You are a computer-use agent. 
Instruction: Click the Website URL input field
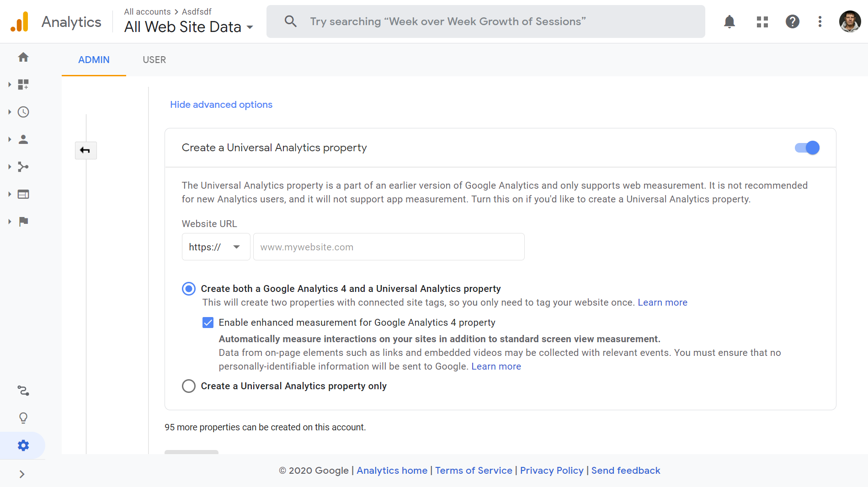pos(389,247)
